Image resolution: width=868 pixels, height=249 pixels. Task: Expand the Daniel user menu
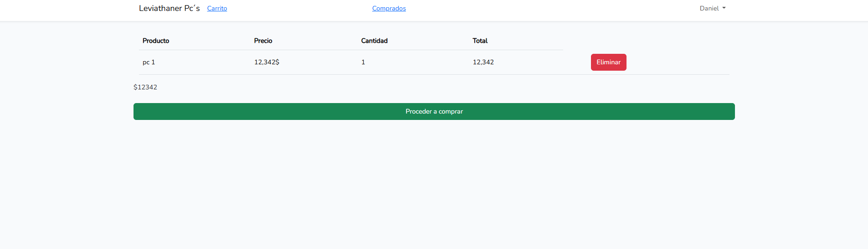click(713, 8)
